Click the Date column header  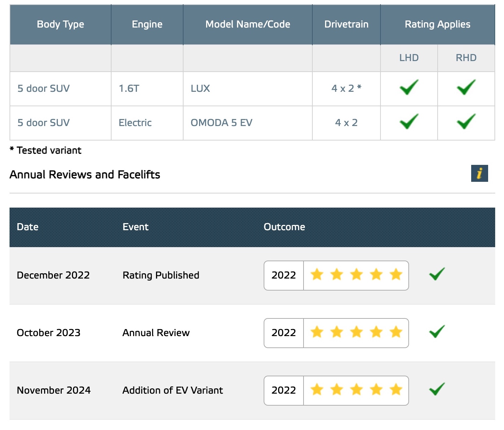(28, 227)
